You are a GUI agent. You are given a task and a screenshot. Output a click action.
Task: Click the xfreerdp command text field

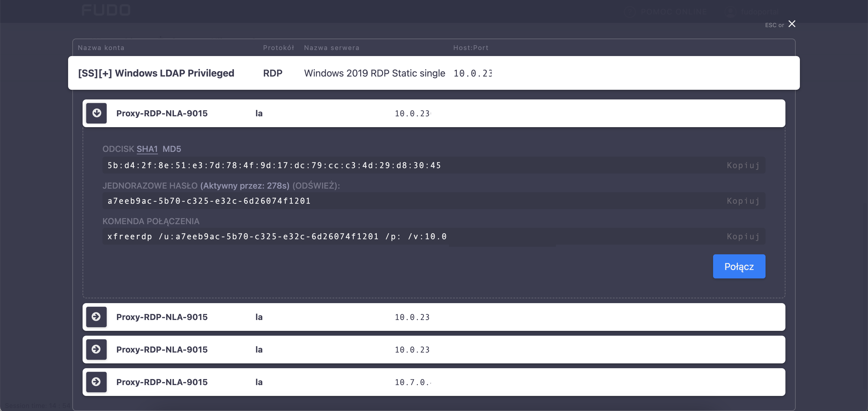click(x=276, y=237)
